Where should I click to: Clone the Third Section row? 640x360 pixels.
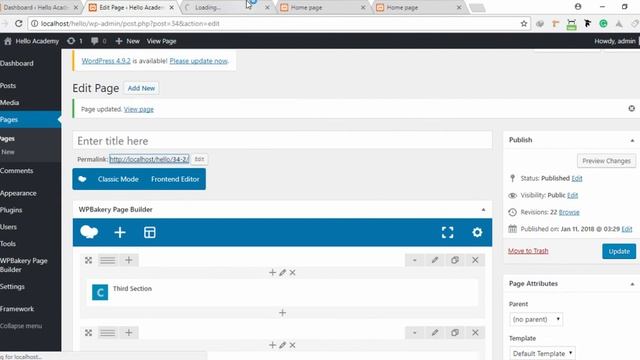[x=455, y=260]
